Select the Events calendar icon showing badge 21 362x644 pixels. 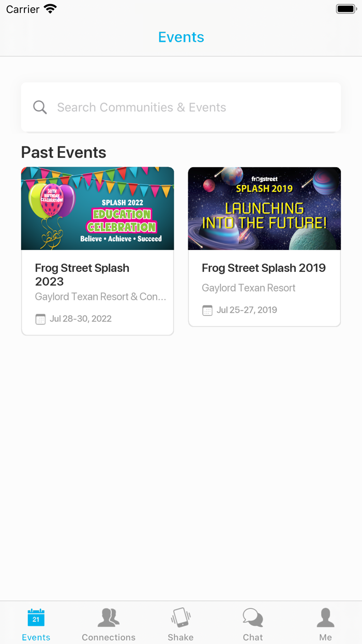pos(36,617)
